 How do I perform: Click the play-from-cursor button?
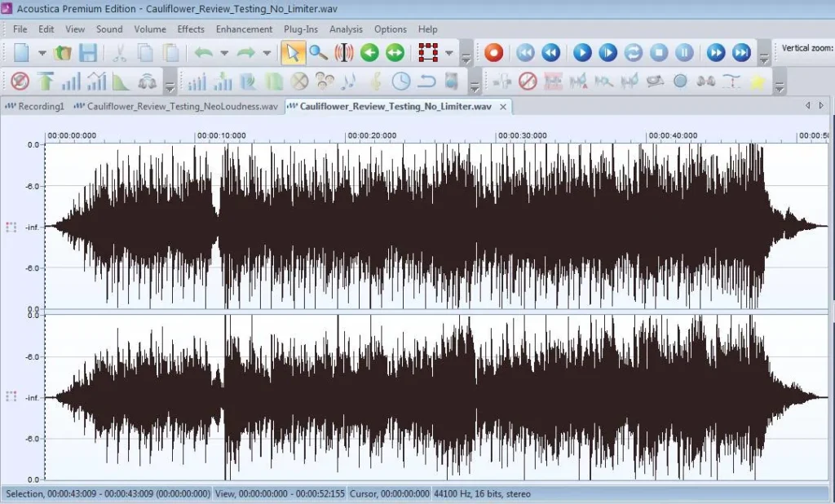click(x=607, y=53)
